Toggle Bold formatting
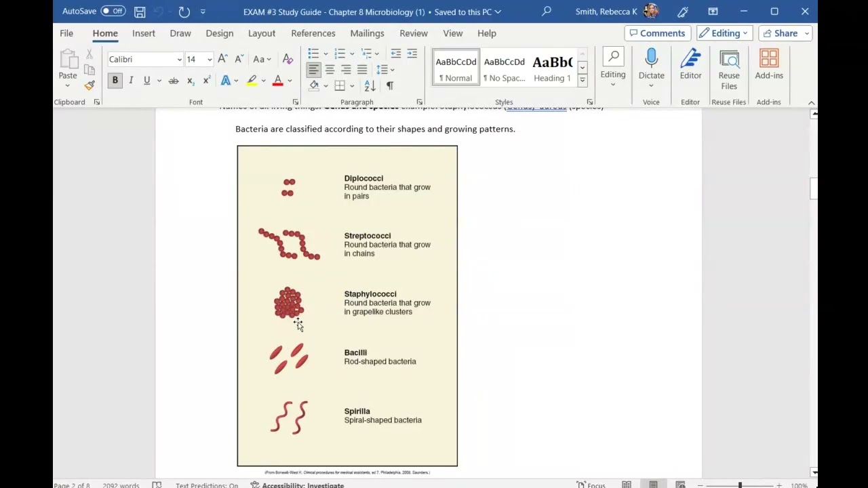 pos(115,81)
